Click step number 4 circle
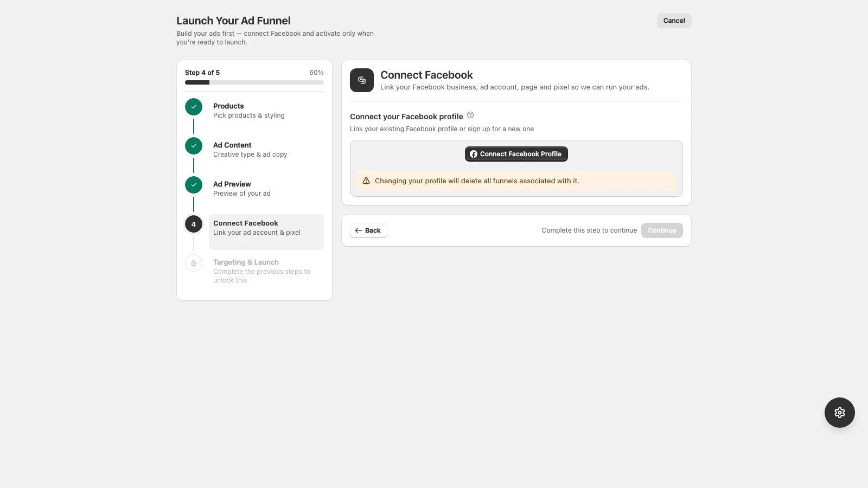 [194, 224]
